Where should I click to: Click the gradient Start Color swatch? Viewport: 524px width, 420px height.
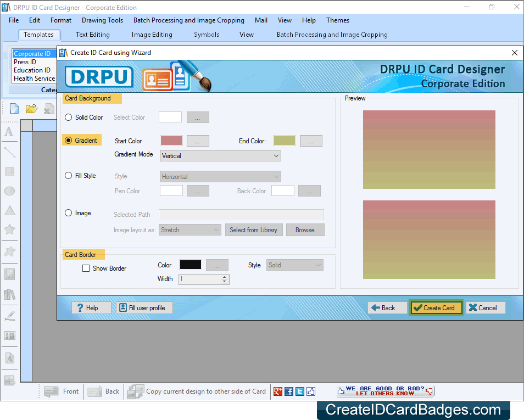click(171, 141)
